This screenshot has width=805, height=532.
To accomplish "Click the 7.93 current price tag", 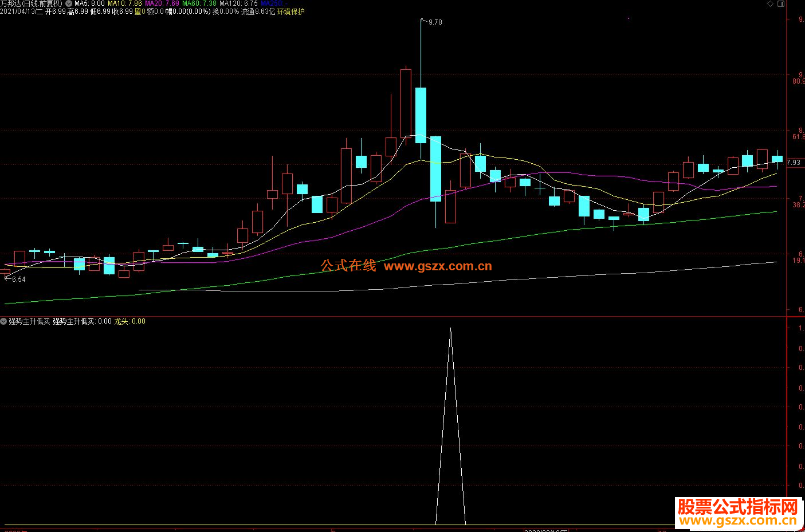I will 794,163.
